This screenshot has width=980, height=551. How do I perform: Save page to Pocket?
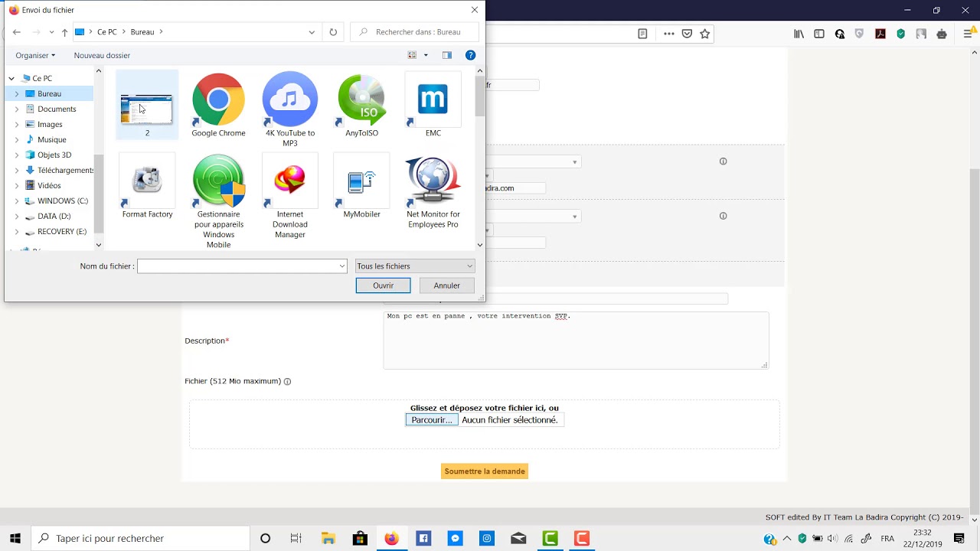[x=688, y=34]
